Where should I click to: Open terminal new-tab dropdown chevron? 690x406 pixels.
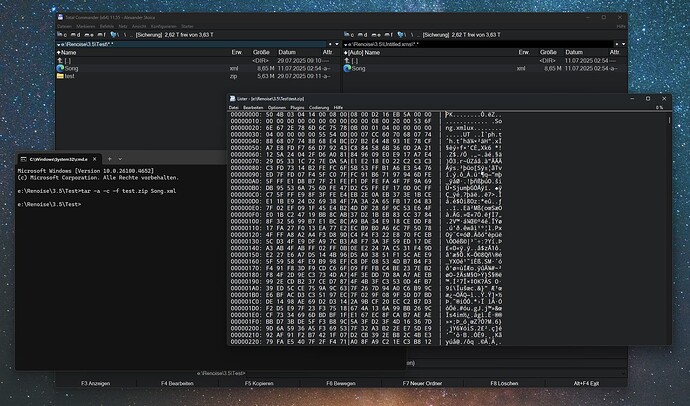coord(120,159)
